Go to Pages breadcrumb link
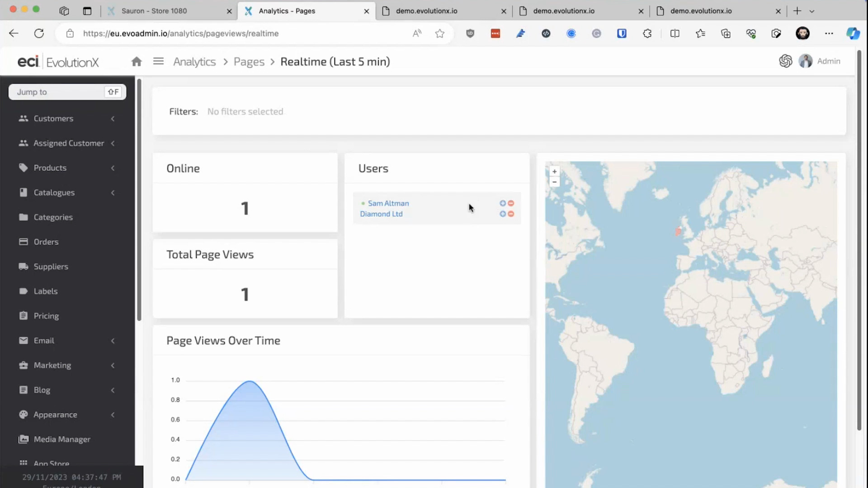Screen dimensions: 868x488 click(249, 62)
